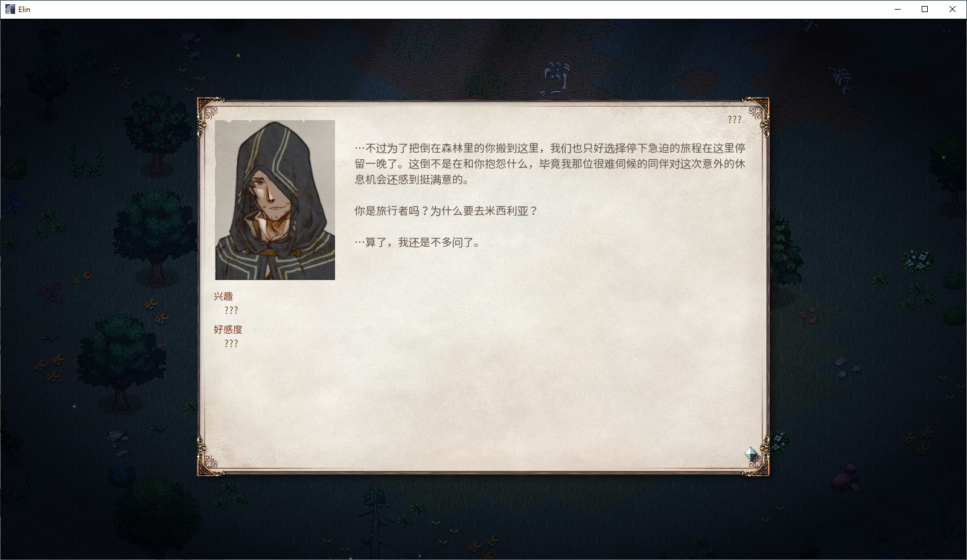
Task: Click the ??? value below 好感度
Action: tap(231, 343)
